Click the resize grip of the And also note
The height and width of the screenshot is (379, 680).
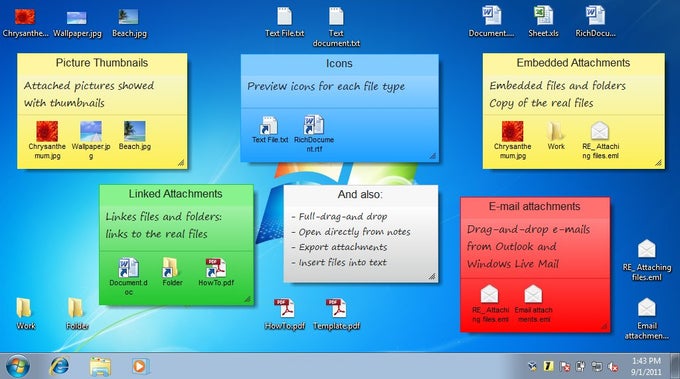pyautogui.click(x=432, y=276)
